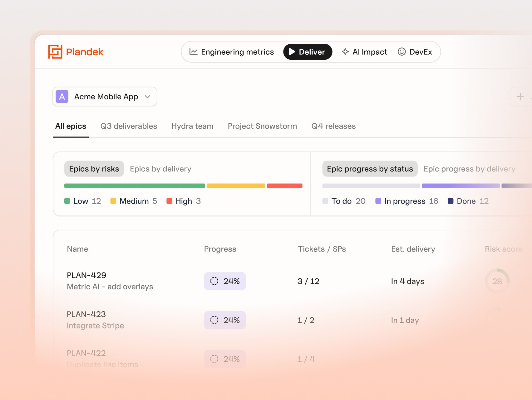
Task: Sort by the Name column header
Action: coord(77,249)
